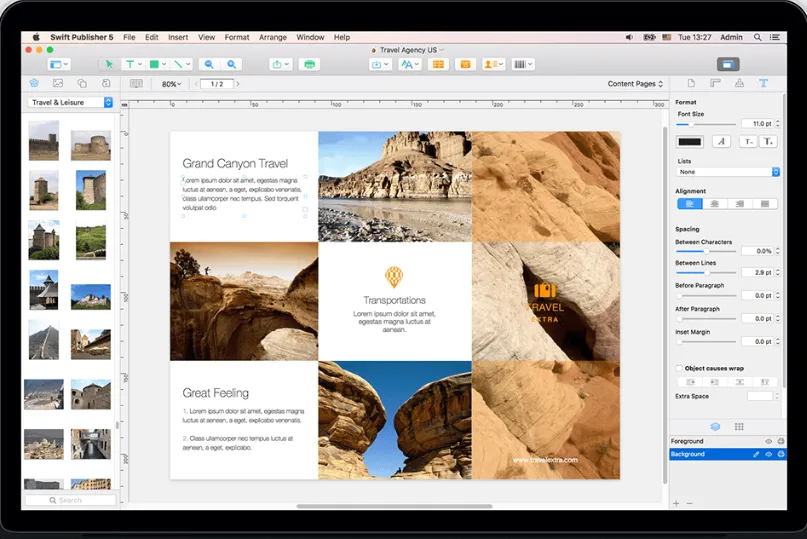The height and width of the screenshot is (539, 807).
Task: Go to next page arrow
Action: pos(238,84)
